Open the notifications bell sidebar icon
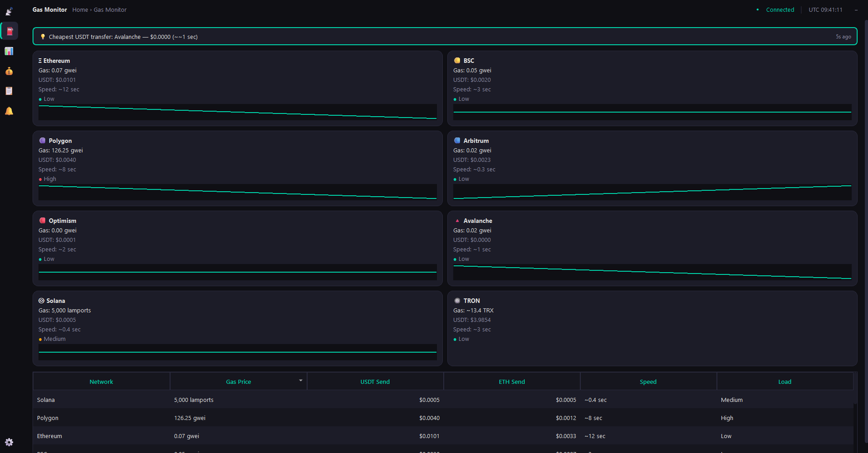Image resolution: width=868 pixels, height=453 pixels. 9,111
